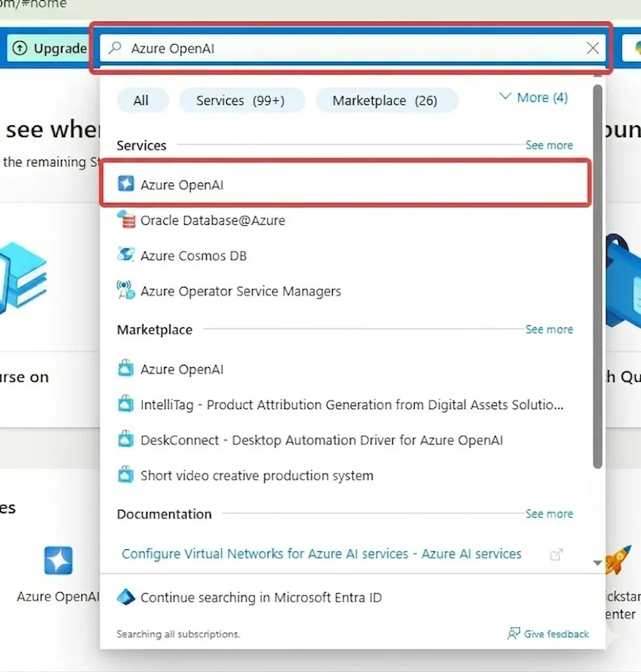The height and width of the screenshot is (672, 641).
Task: Click the Marketplace bag icon for Azure OpenAI
Action: [x=125, y=368]
